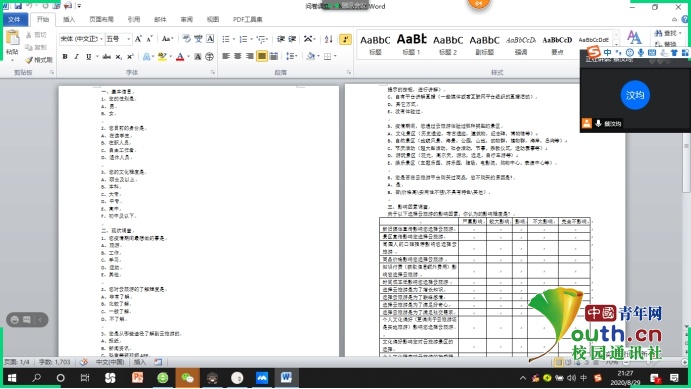
Task: Click the sort A-Z icon
Action: click(329, 39)
